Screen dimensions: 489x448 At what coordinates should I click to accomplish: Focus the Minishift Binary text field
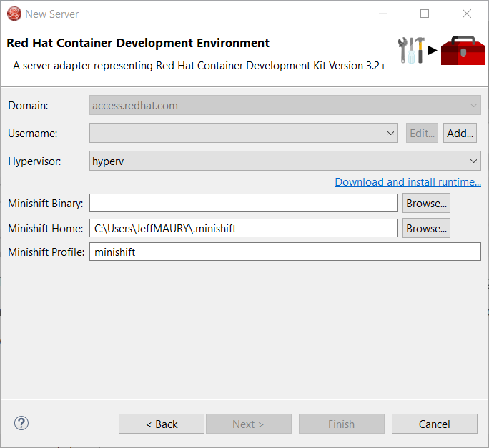click(x=243, y=204)
